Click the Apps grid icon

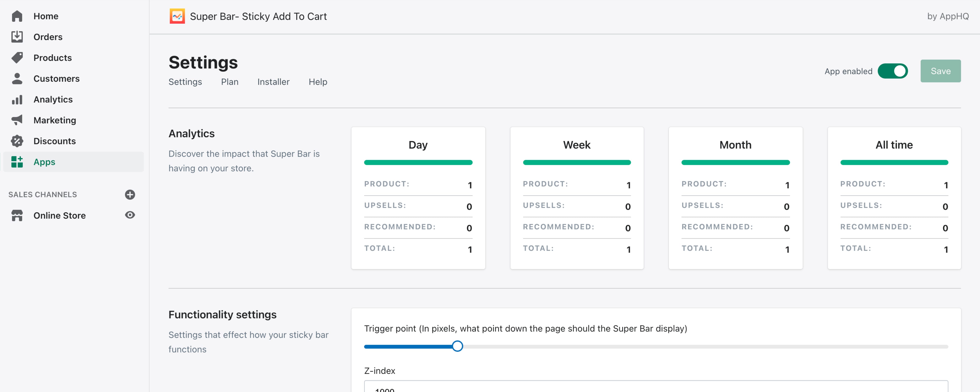pyautogui.click(x=17, y=162)
